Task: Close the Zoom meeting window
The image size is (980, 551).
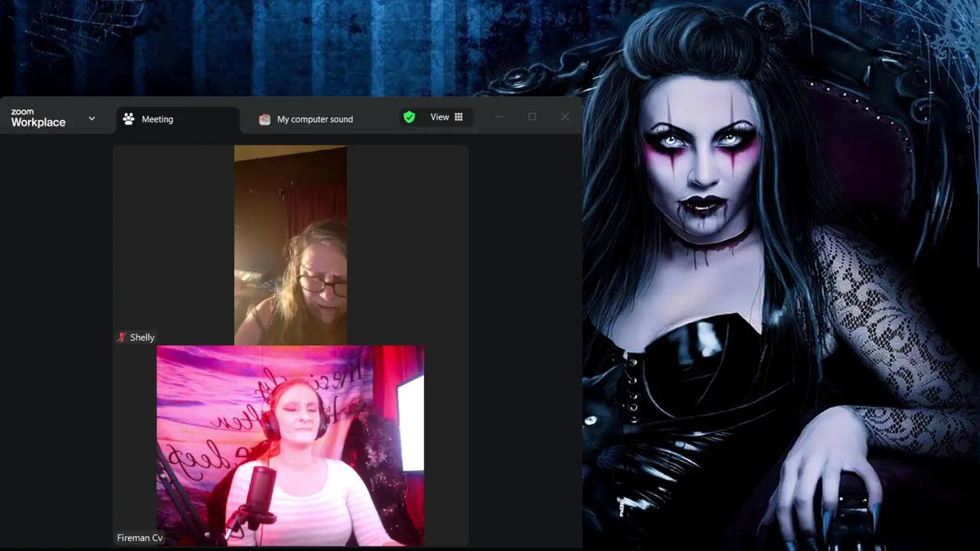Action: coord(565,117)
